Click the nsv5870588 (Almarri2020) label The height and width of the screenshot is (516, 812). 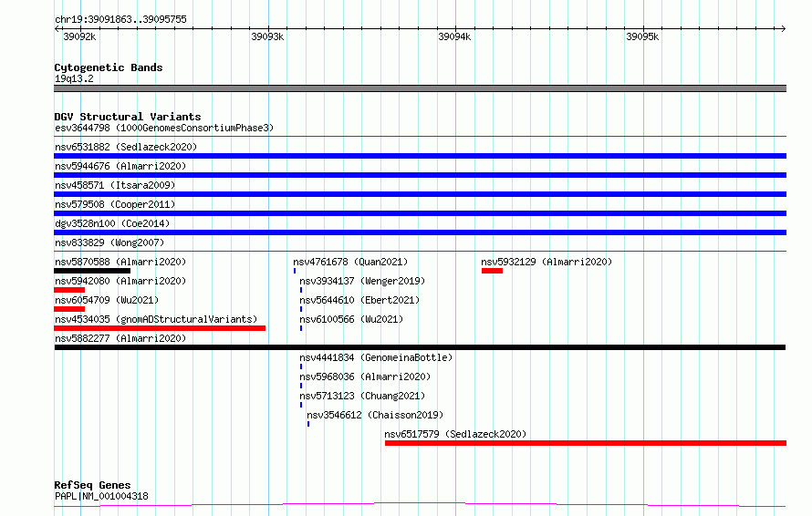[120, 262]
